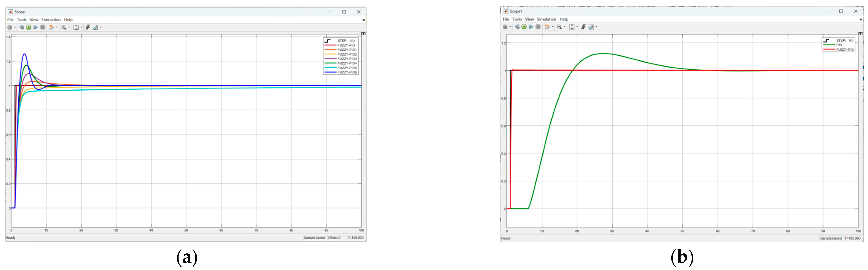Screen dimensions: 868x270
Task: Toggle STEP: 1(t) legend entry in Scope1
Action: point(838,40)
